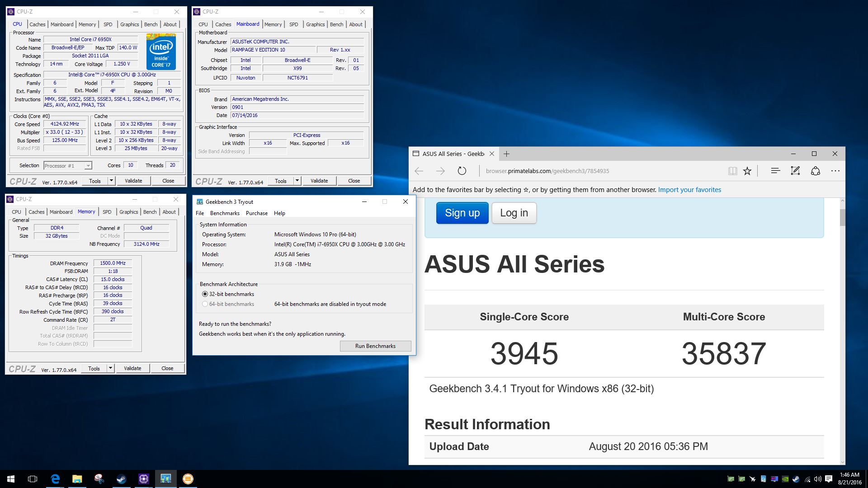Viewport: 868px width, 488px height.
Task: Click the Edge forward navigation arrow
Action: (x=440, y=171)
